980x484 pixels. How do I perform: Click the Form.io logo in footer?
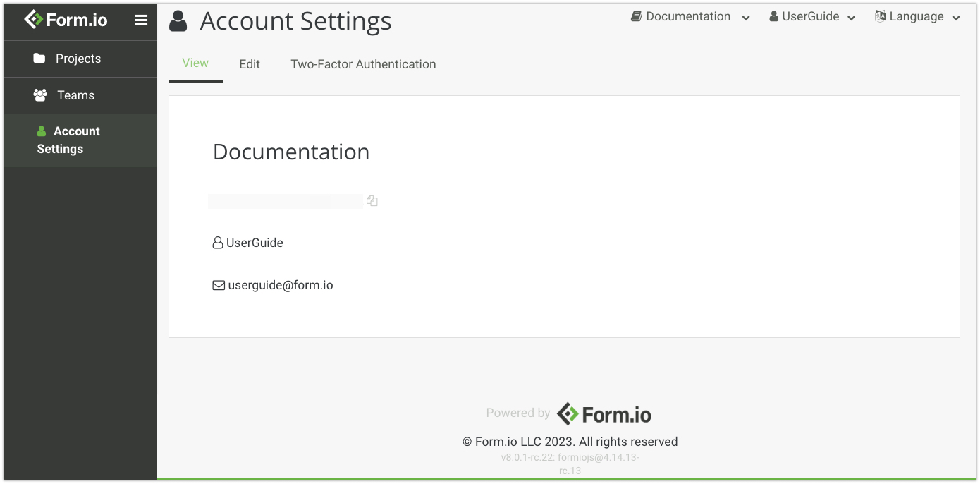(604, 414)
